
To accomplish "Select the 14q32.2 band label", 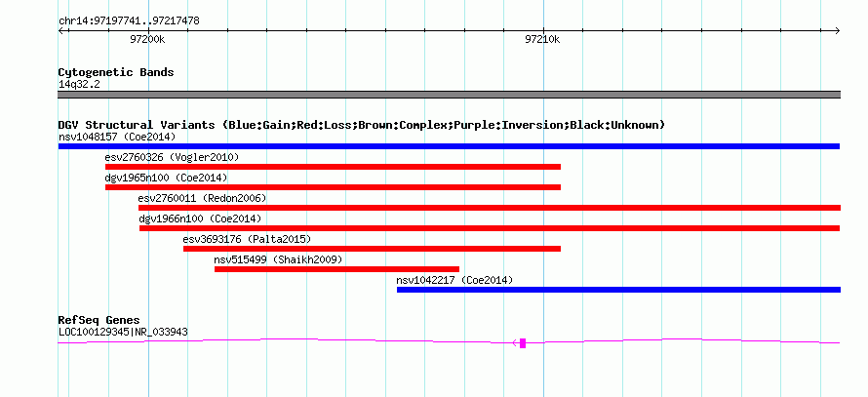I will (x=79, y=84).
